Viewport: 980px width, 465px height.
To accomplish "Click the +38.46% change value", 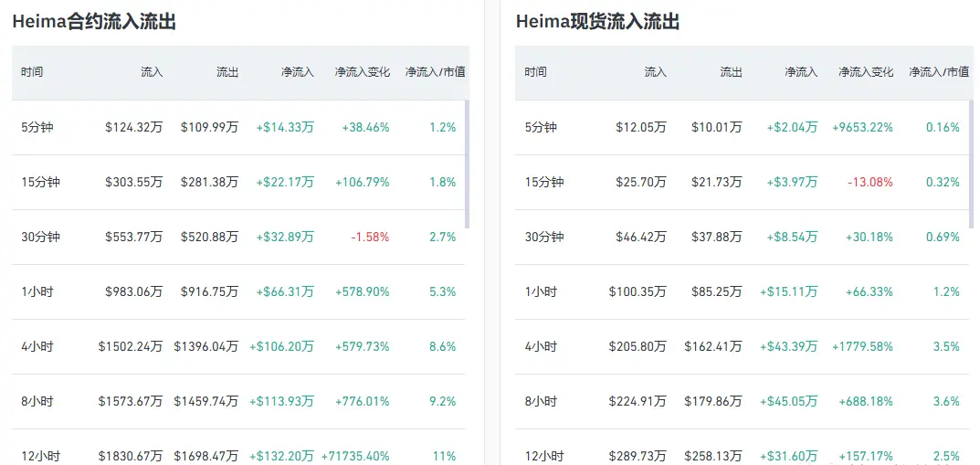I will (365, 128).
